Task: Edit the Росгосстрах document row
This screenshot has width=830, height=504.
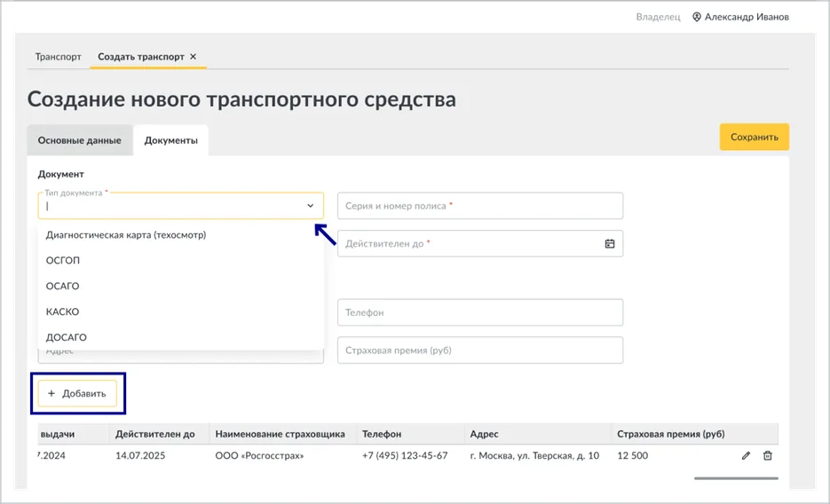Action: point(746,455)
